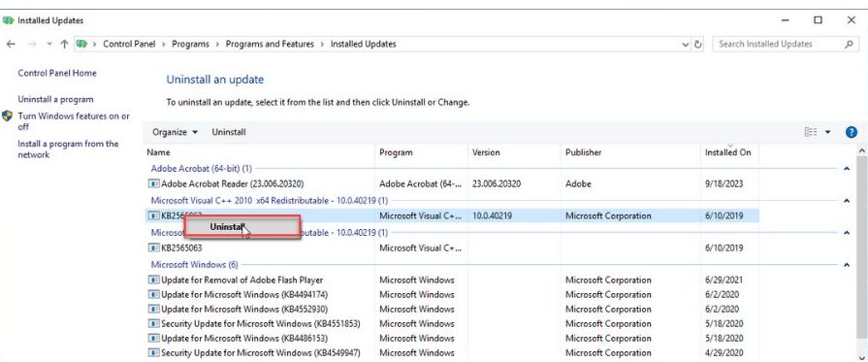Image resolution: width=868 pixels, height=362 pixels.
Task: Click Control Panel in the breadcrumb
Action: tap(129, 44)
